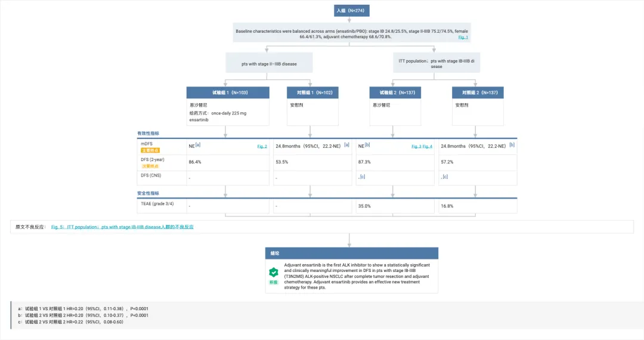Click footnote [a] in 对照组 1 mDFS cell
Image resolution: width=644 pixels, height=340 pixels.
pos(346,145)
